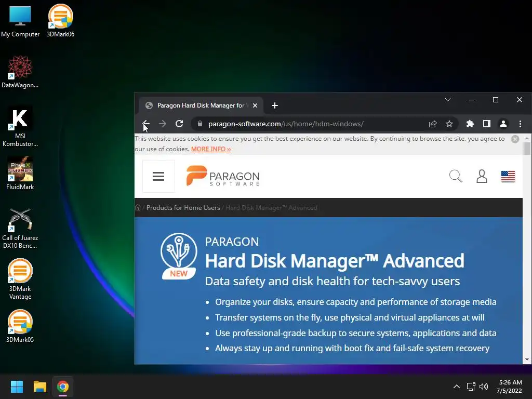Viewport: 532px width, 399px height.
Task: Open volume speaker tray icon
Action: [x=484, y=387]
